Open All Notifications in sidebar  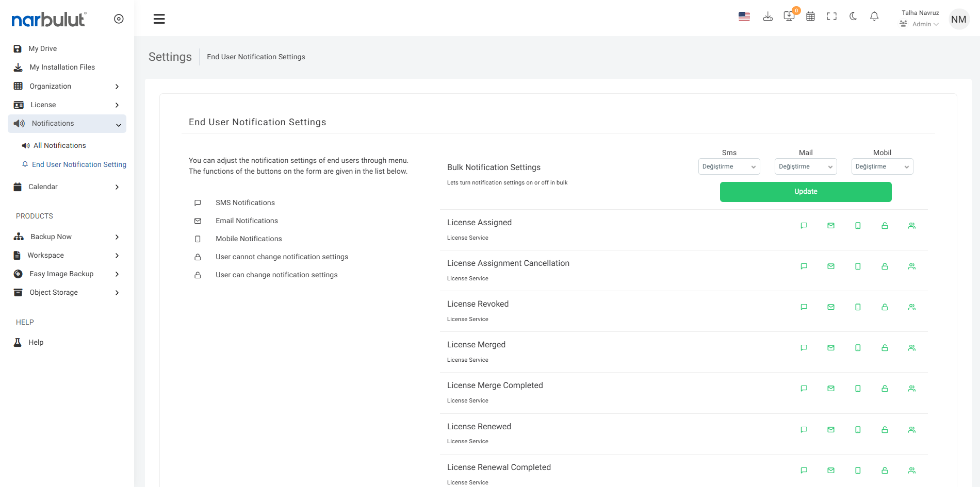coord(59,146)
